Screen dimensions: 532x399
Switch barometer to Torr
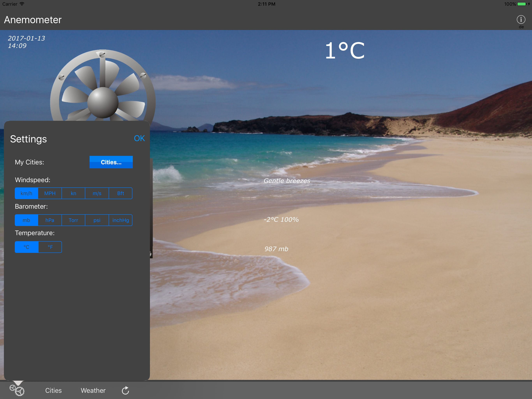73,220
